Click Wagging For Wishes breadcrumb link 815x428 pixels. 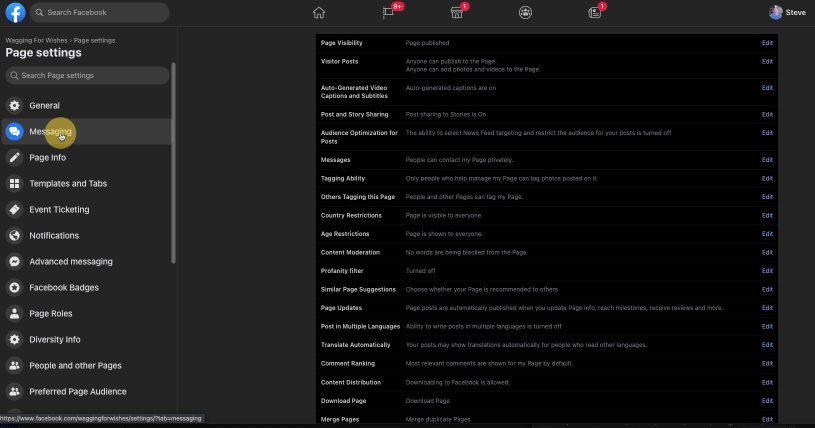[36, 40]
